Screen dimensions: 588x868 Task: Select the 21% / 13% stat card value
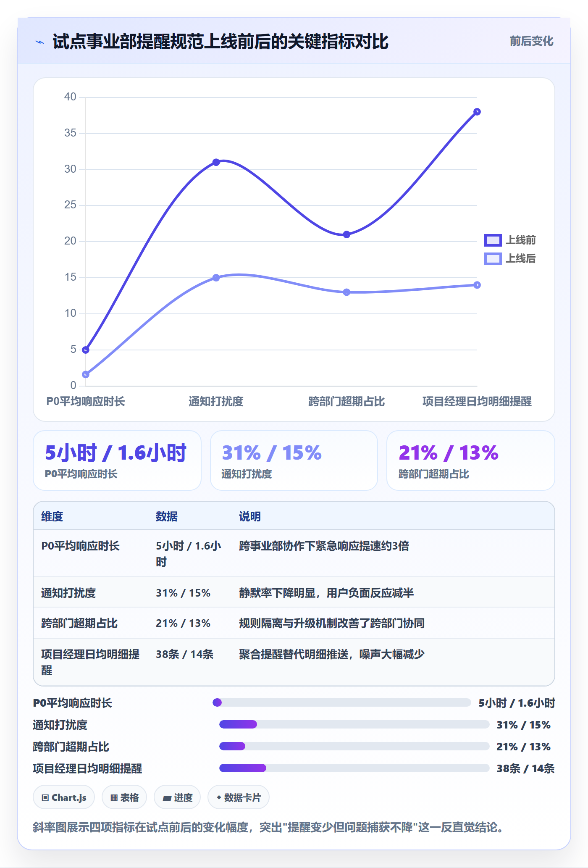[449, 453]
